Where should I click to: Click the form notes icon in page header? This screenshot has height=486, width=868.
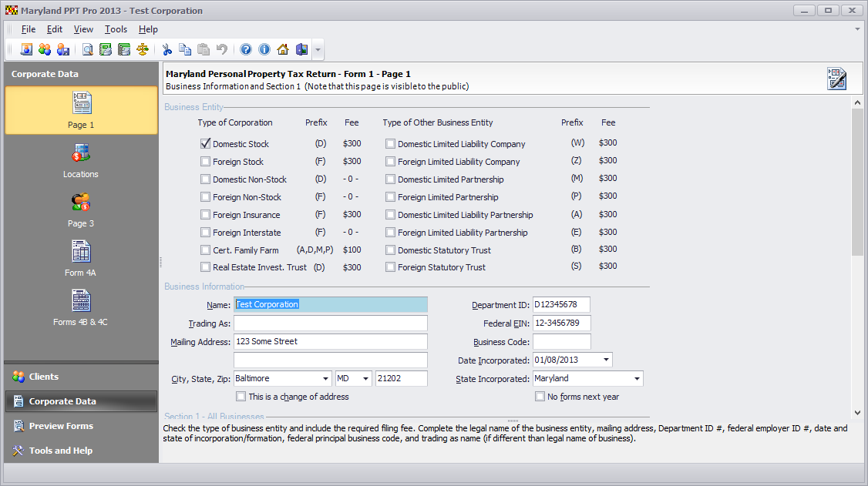coord(836,79)
